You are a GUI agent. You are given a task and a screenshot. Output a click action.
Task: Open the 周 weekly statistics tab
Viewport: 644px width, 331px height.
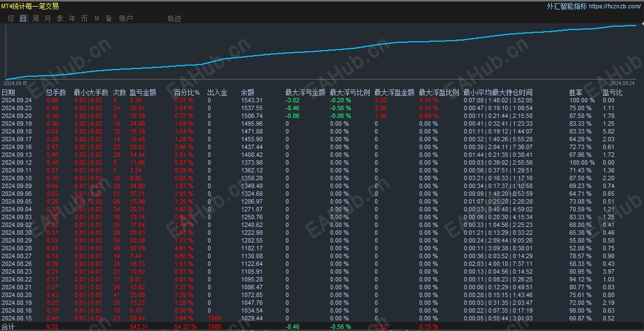click(36, 18)
